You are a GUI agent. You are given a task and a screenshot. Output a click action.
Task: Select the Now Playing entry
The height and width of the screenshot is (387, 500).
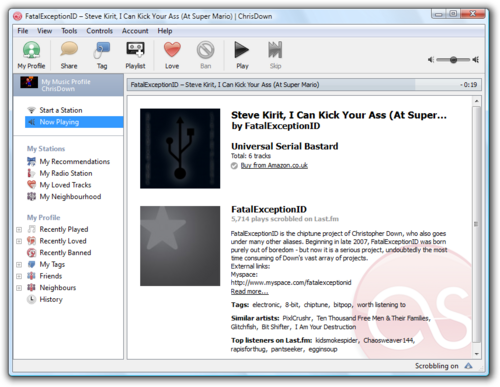tap(74, 122)
